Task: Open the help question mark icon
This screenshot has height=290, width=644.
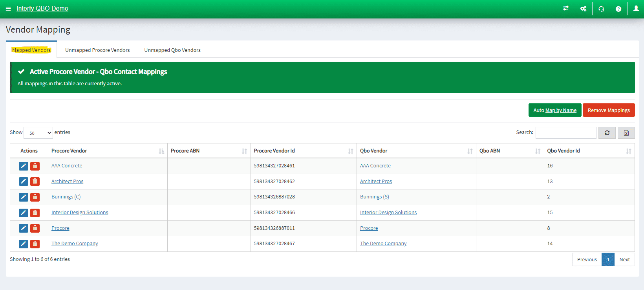Action: 618,9
